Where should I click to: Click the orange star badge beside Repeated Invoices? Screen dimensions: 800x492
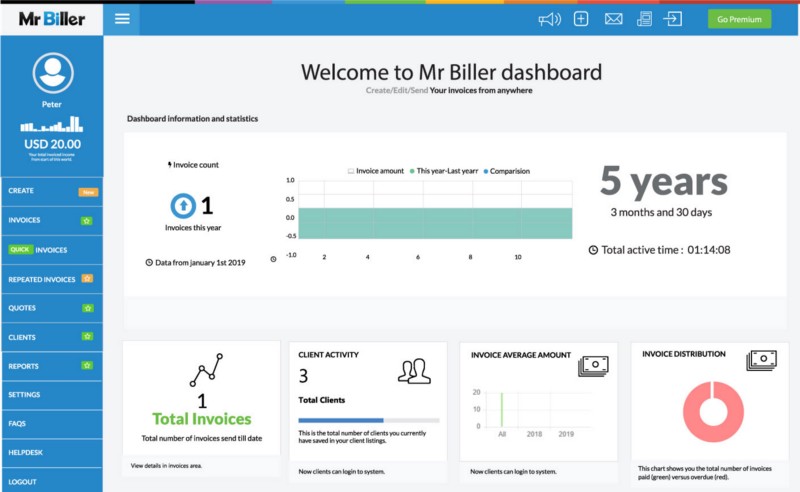pyautogui.click(x=87, y=279)
